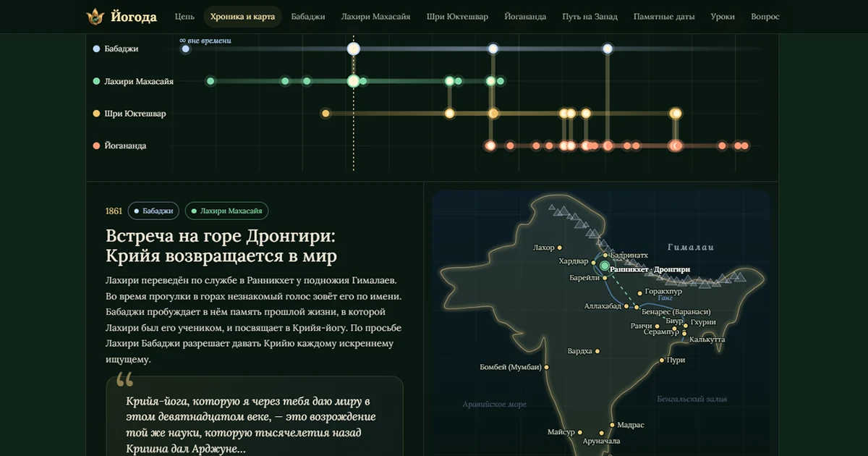This screenshot has width=868, height=456.
Task: Select the Аллахабад point on the map
Action: [626, 307]
